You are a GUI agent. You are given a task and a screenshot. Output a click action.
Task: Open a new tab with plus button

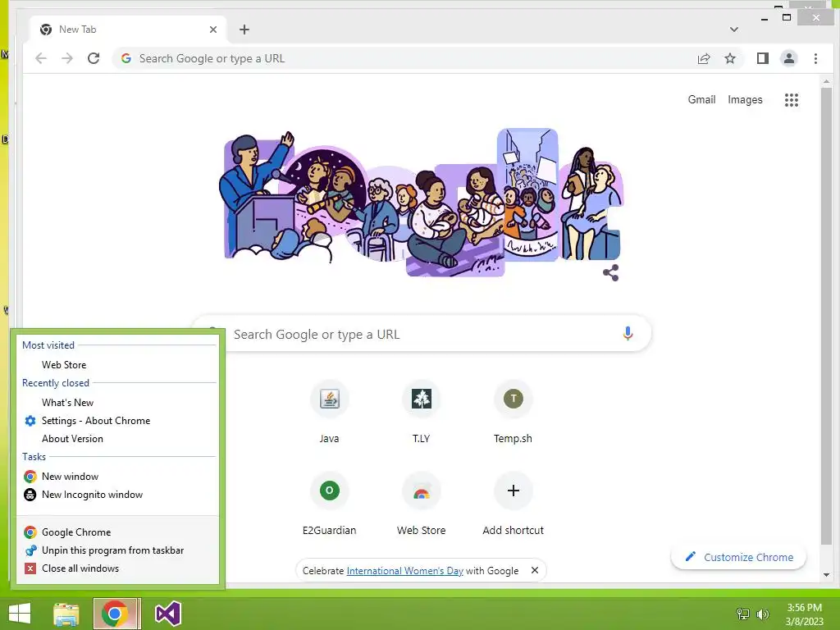244,30
